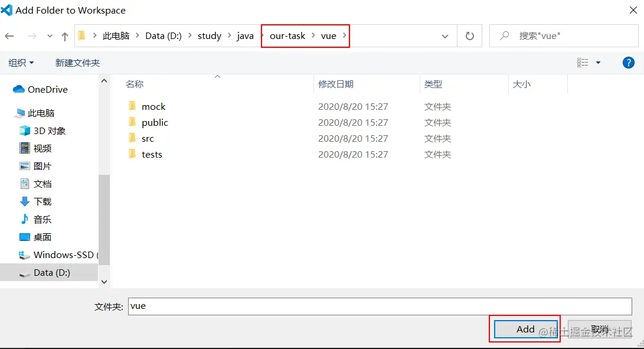The height and width of the screenshot is (349, 644).
Task: Refresh the folder view with the refresh icon
Action: 469,35
